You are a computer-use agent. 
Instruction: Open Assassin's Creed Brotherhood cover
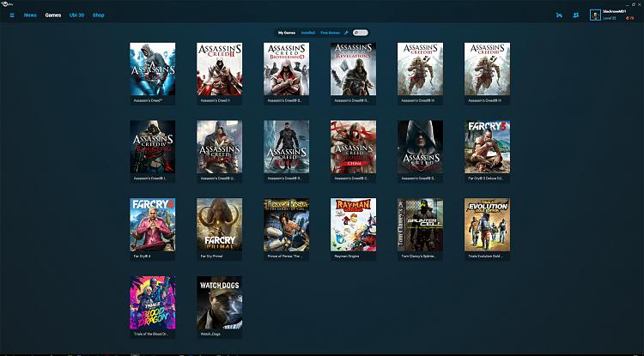point(286,69)
